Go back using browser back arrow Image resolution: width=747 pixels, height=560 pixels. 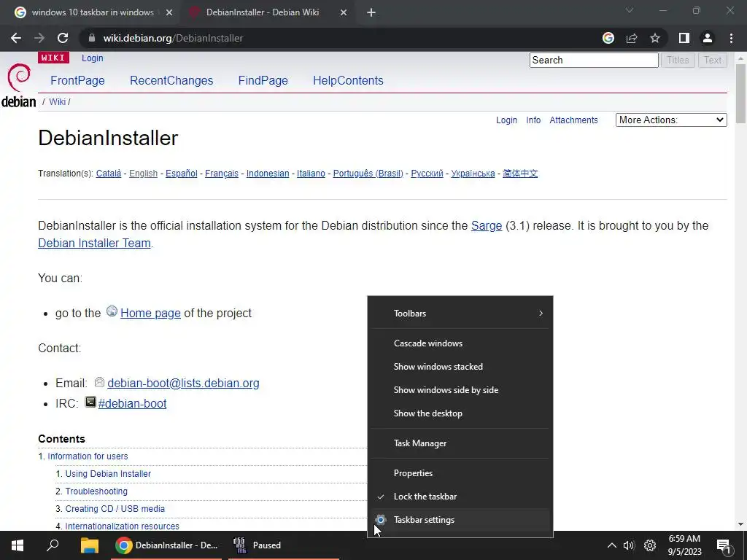16,38
